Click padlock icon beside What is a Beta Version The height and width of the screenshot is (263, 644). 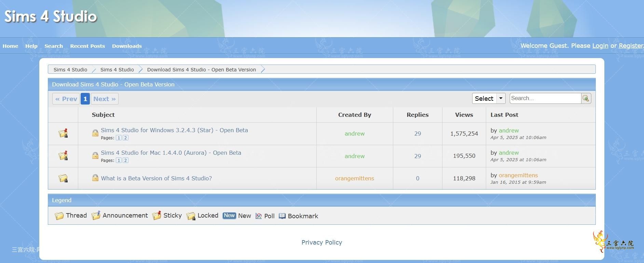(95, 178)
